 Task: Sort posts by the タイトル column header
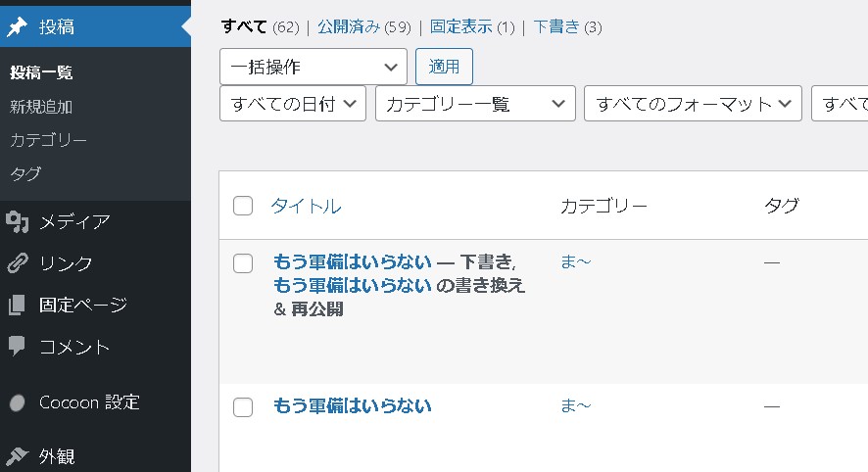coord(306,206)
